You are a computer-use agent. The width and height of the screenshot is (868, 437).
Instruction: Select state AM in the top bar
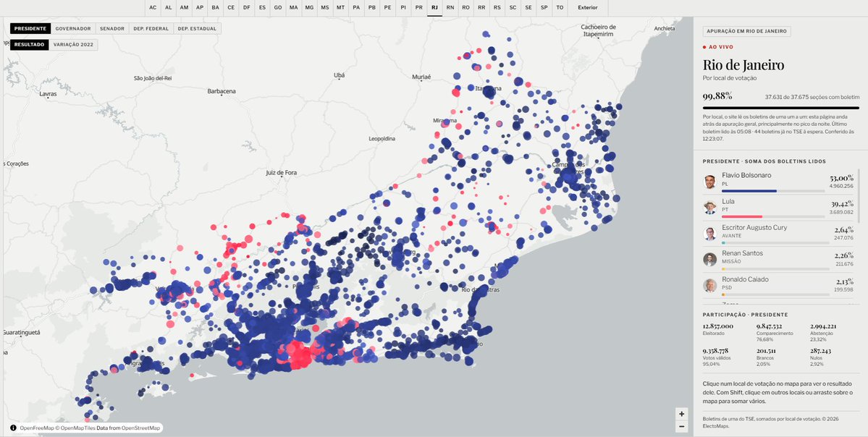(184, 8)
